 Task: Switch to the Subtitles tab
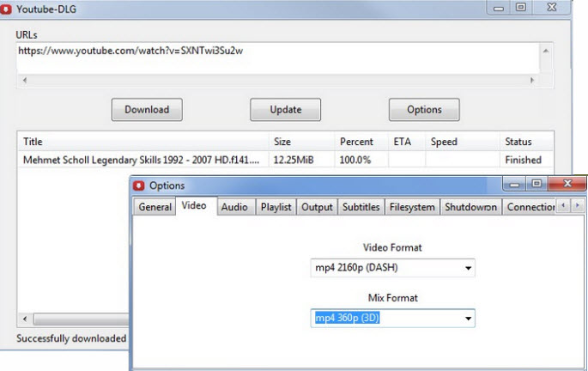361,207
